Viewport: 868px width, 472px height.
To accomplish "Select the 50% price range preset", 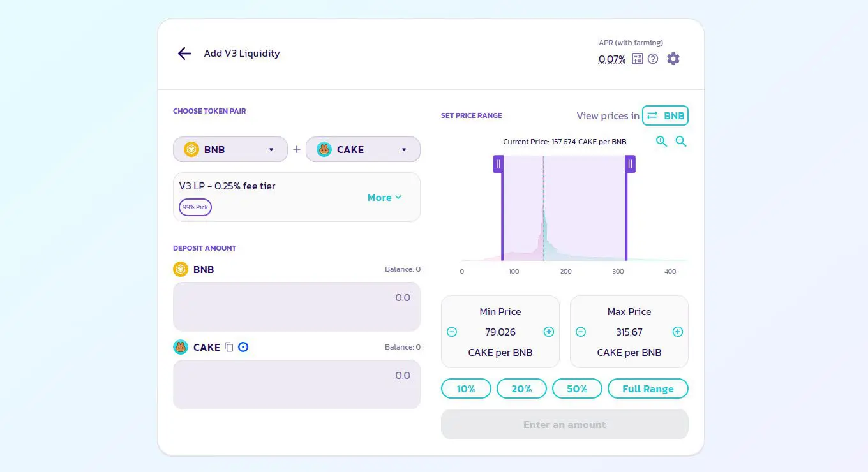I will point(577,388).
